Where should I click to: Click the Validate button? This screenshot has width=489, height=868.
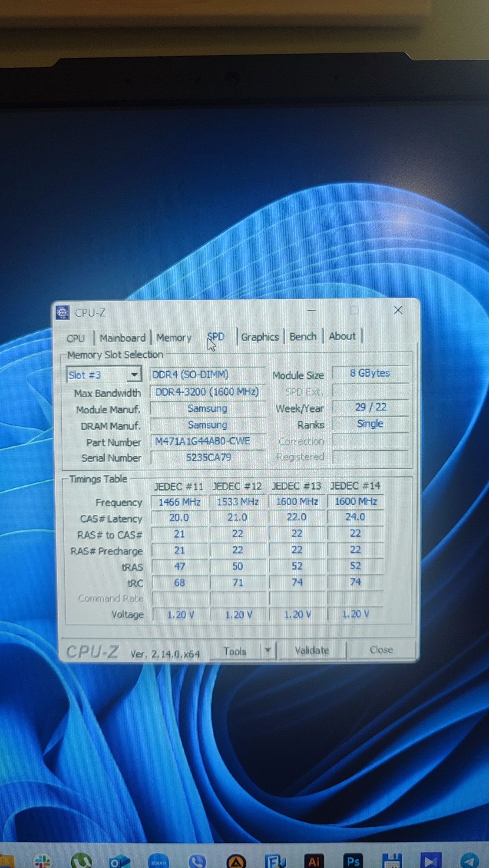pos(312,650)
